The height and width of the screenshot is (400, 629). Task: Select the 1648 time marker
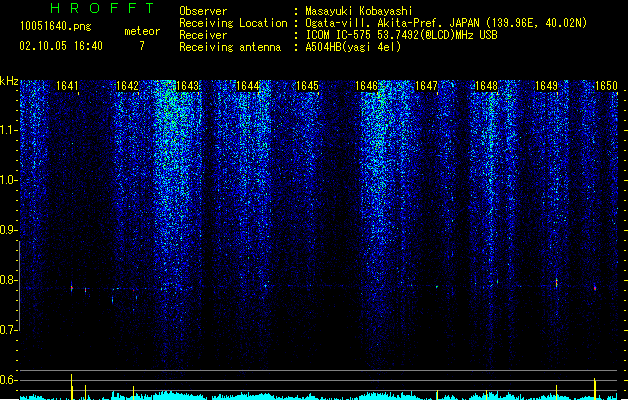(x=486, y=86)
